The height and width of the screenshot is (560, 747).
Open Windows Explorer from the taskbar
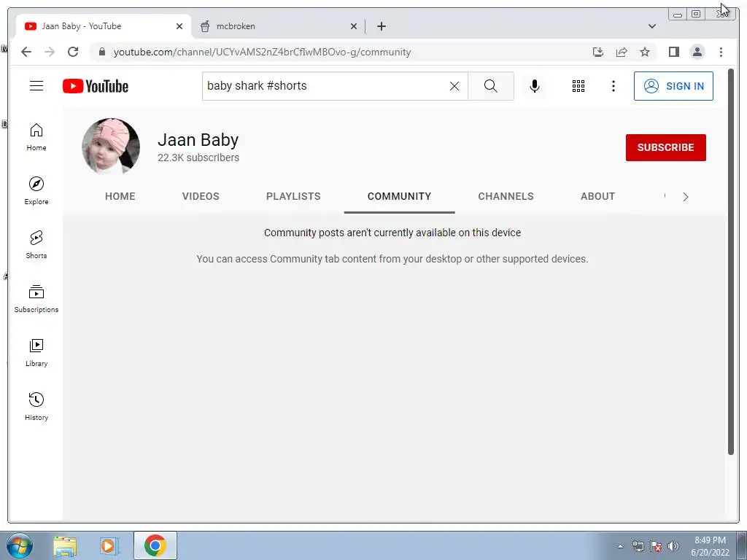click(x=65, y=545)
